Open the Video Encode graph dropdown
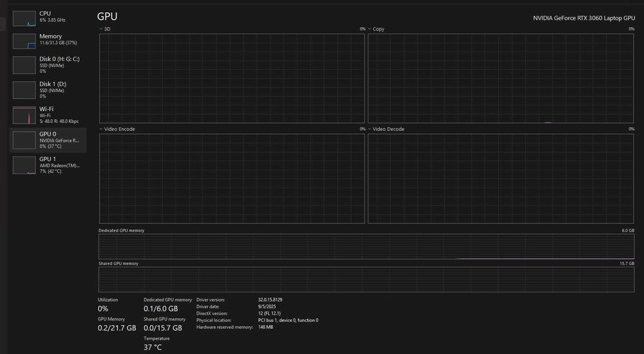The image size is (644, 354). pyautogui.click(x=101, y=129)
